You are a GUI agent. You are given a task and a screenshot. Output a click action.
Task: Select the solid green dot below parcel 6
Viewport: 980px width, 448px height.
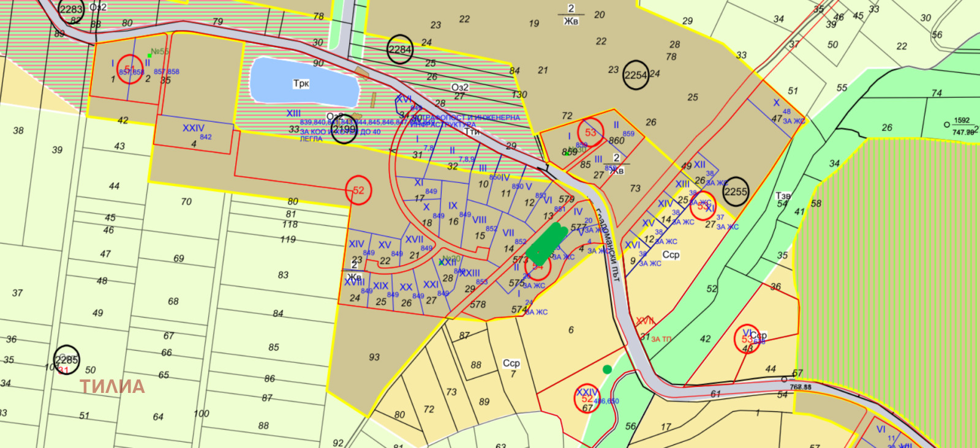click(607, 369)
